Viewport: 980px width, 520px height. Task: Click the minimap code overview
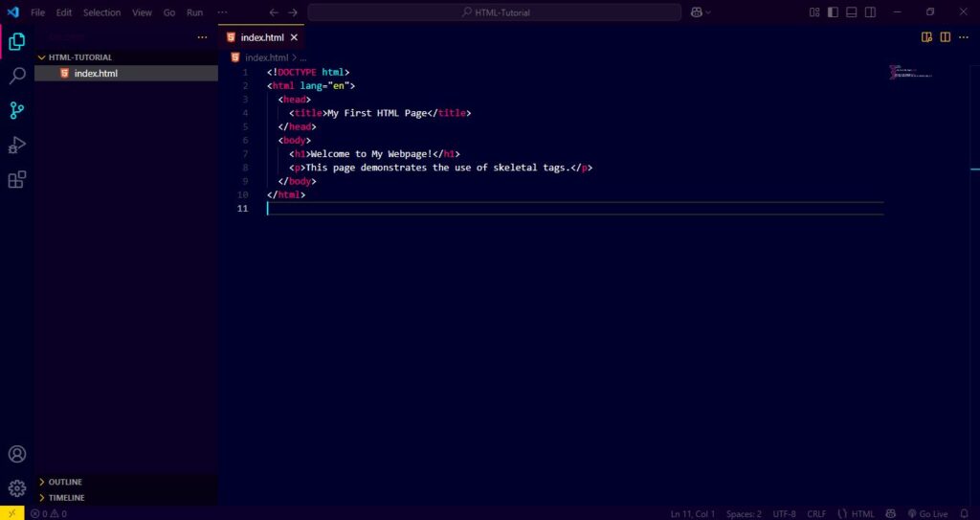pos(911,72)
